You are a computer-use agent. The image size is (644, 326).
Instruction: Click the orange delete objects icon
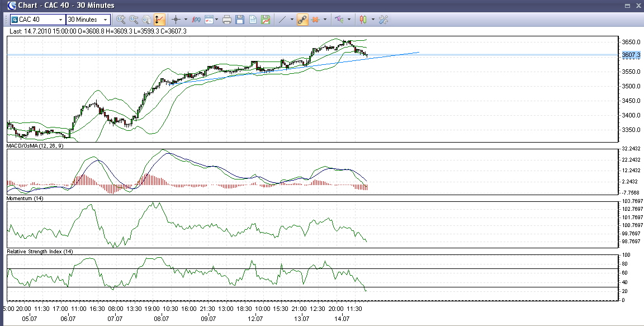316,20
